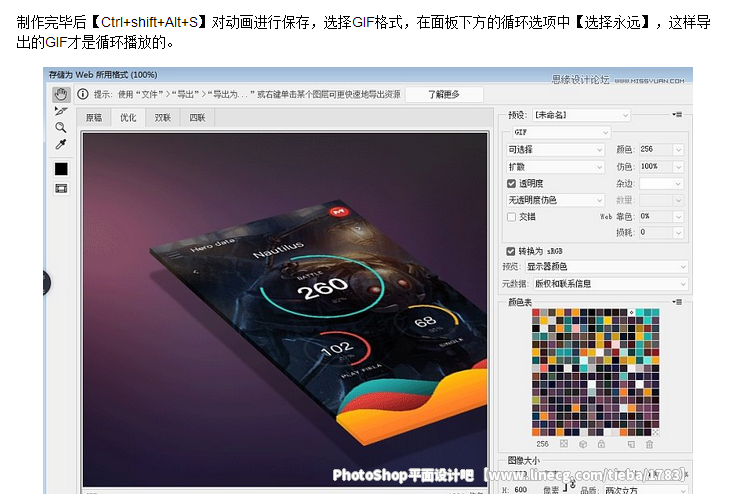Click the black eyedropper color box

coord(61,169)
